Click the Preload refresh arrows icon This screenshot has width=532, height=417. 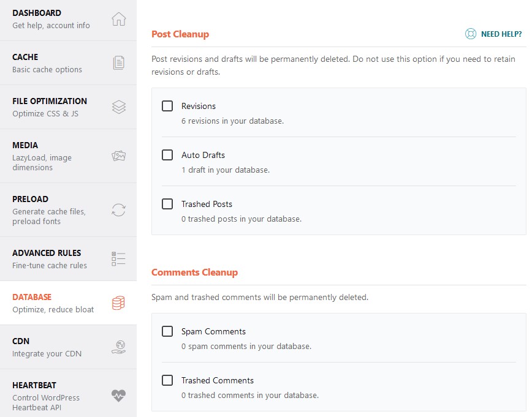(x=119, y=210)
